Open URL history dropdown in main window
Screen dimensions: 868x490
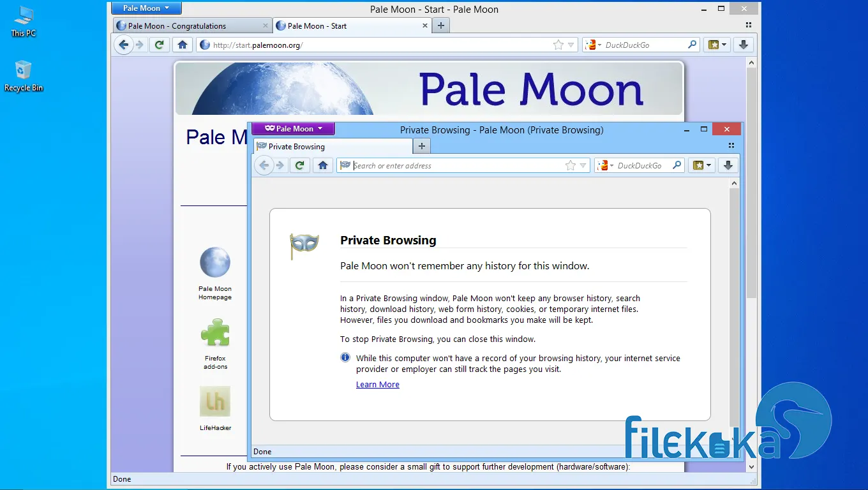[571, 45]
